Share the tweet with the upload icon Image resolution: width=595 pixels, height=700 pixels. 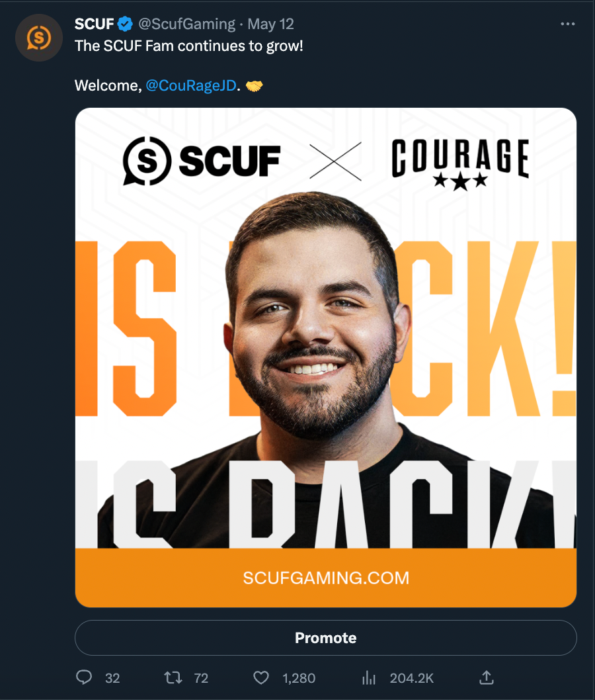coord(486,678)
